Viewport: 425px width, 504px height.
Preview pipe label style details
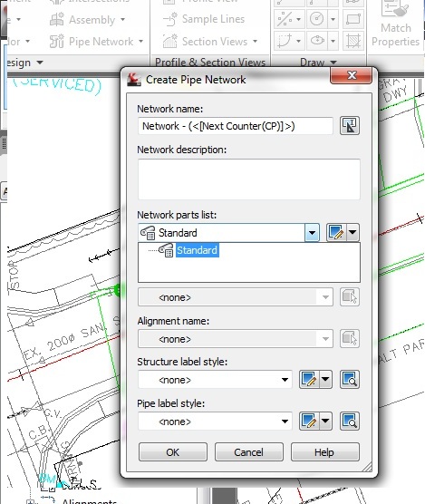click(350, 422)
